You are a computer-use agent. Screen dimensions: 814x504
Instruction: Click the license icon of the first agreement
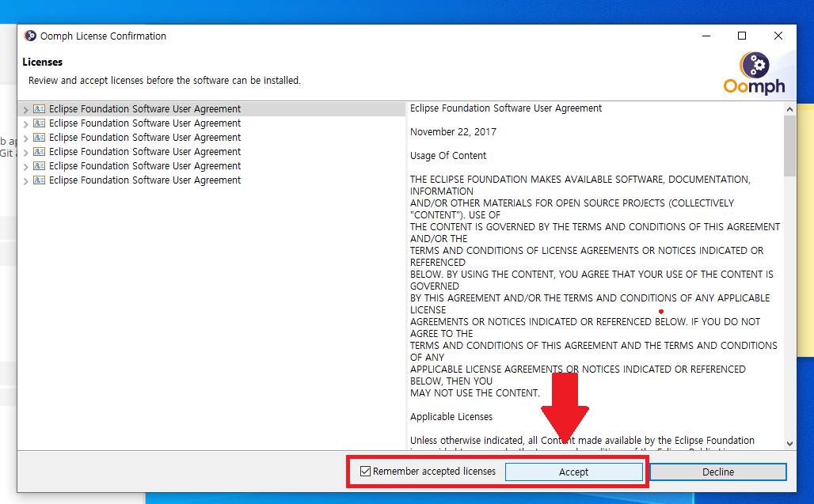(39, 109)
